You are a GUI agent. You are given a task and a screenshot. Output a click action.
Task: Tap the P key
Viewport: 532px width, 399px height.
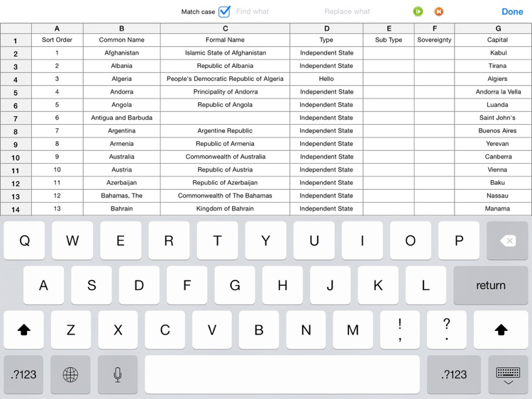coord(459,241)
